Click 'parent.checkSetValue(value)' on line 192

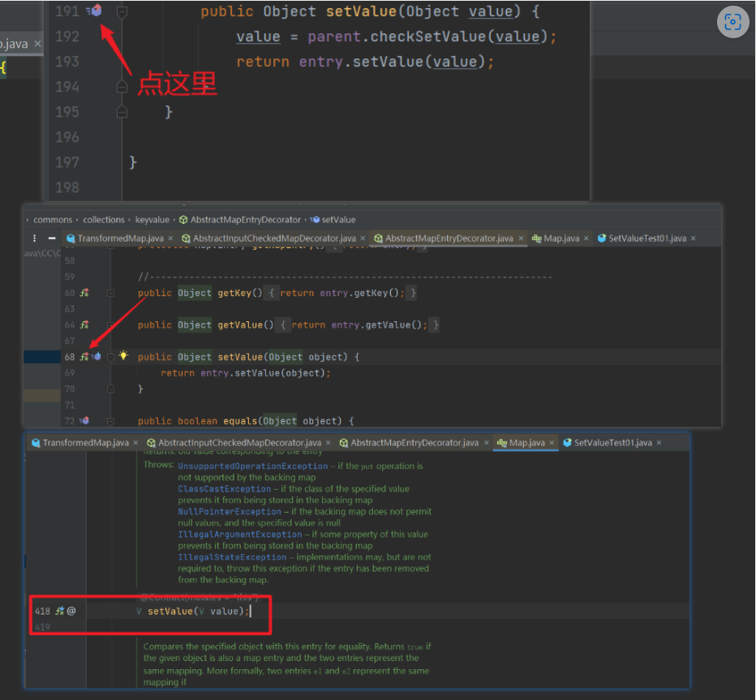tap(428, 37)
